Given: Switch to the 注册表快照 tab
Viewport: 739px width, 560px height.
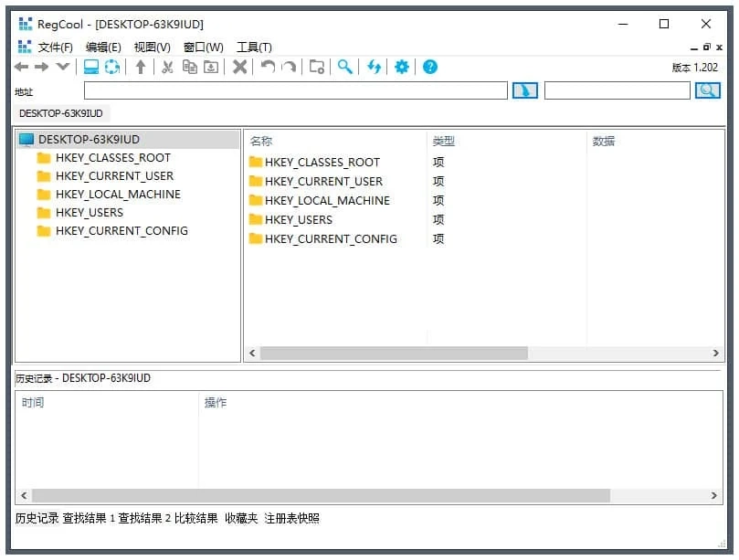Looking at the screenshot, I should click(x=292, y=519).
